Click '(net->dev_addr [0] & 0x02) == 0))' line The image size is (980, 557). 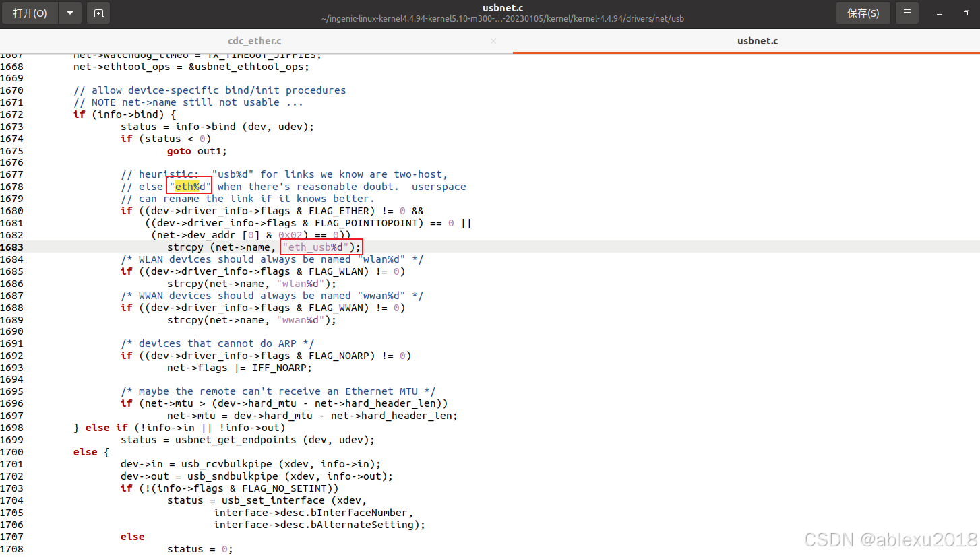pyautogui.click(x=251, y=235)
